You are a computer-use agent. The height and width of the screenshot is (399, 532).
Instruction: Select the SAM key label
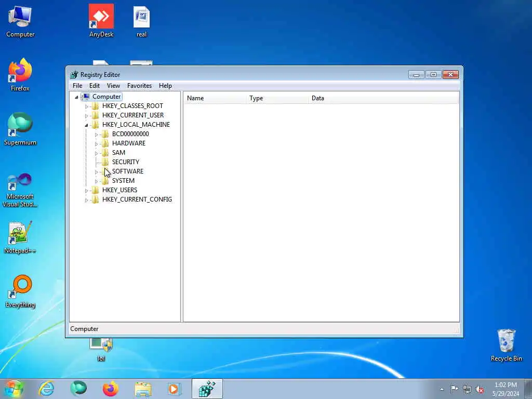pos(118,153)
